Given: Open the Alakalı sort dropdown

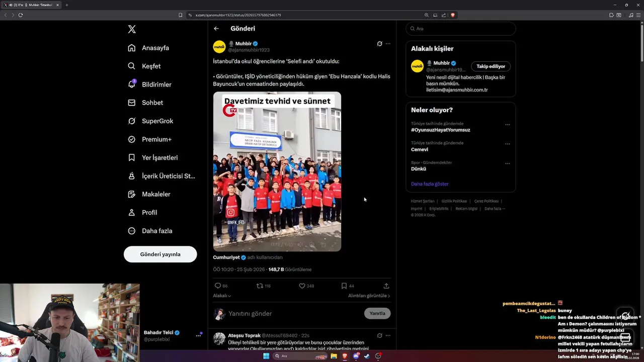Looking at the screenshot, I should [222, 296].
